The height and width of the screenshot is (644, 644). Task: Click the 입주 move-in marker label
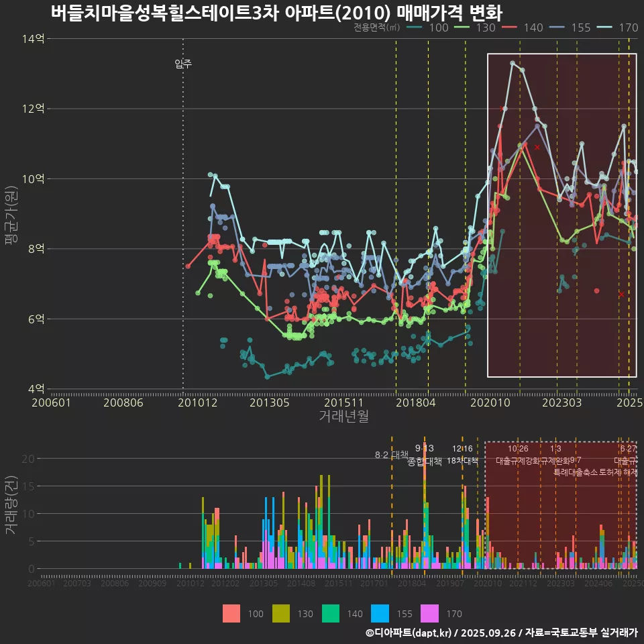pyautogui.click(x=183, y=64)
